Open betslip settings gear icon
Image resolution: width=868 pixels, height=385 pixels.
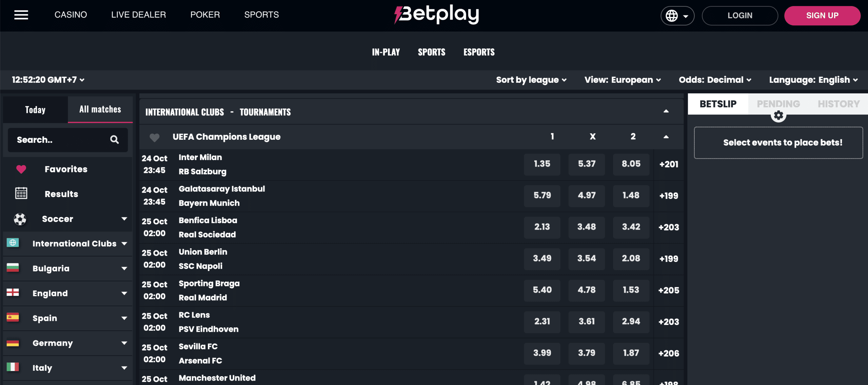pyautogui.click(x=778, y=116)
